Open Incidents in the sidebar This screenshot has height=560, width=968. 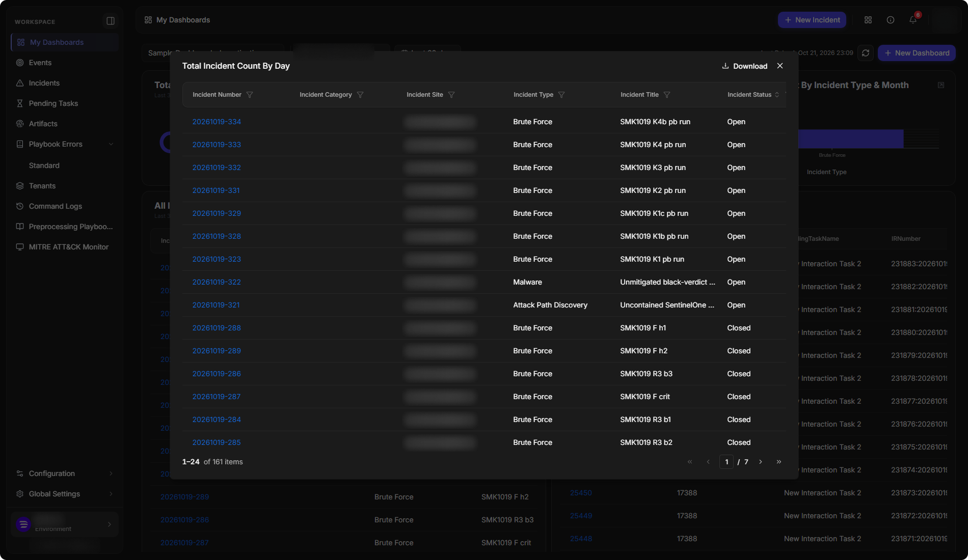click(64, 83)
